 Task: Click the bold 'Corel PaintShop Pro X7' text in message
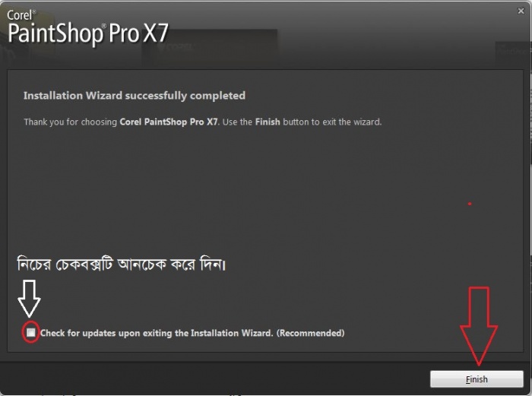point(169,122)
